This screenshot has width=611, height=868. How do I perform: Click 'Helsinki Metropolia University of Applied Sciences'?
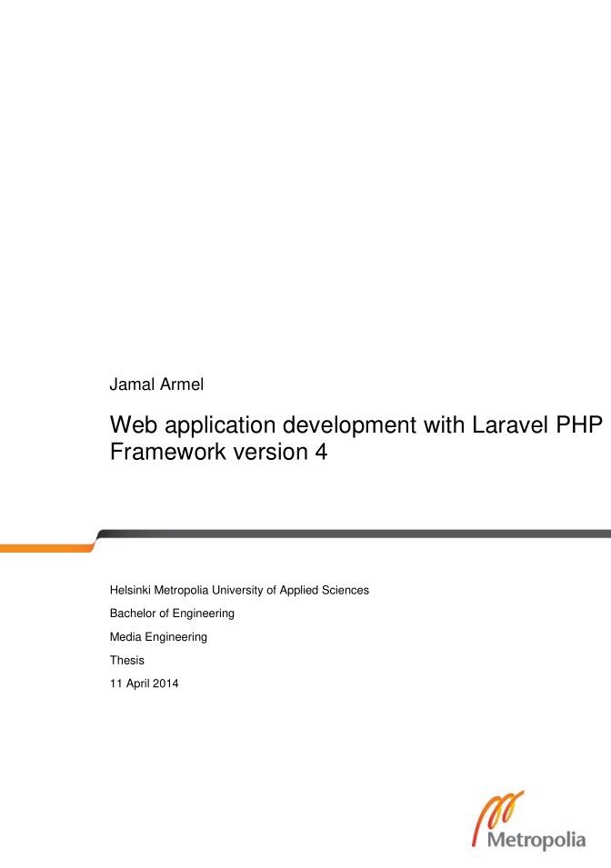(x=239, y=590)
